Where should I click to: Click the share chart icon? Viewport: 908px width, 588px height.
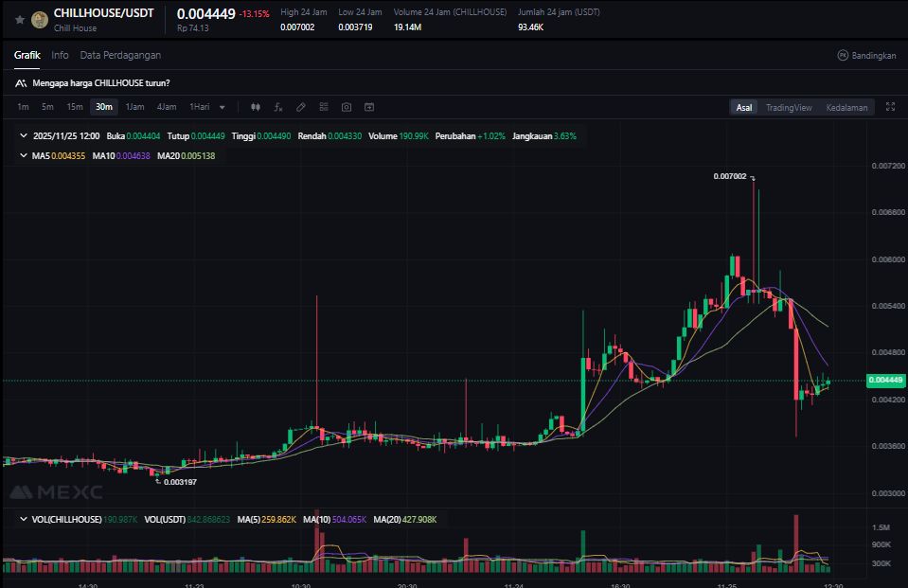tap(369, 107)
